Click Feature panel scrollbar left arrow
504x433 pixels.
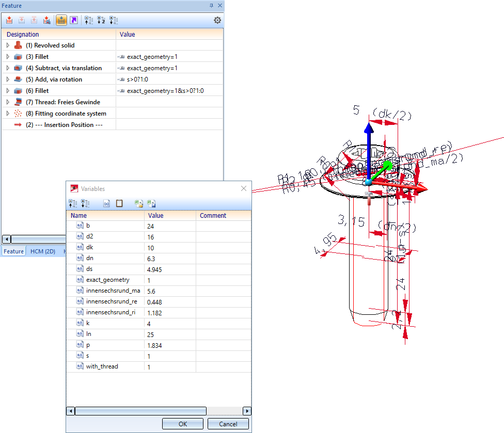[6, 239]
